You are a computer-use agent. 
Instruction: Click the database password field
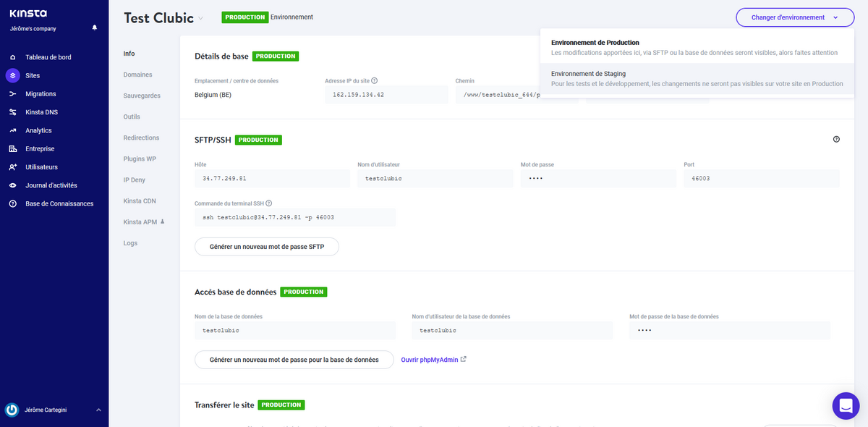[730, 330]
